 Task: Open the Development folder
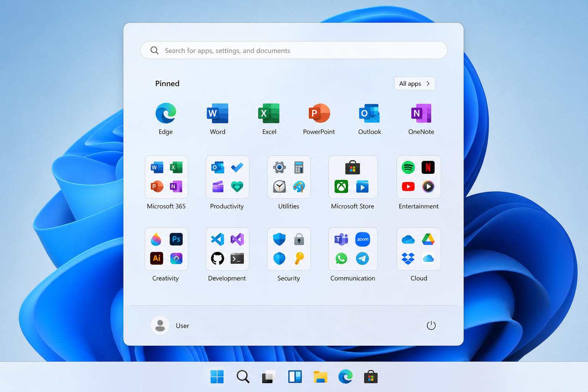pyautogui.click(x=227, y=249)
